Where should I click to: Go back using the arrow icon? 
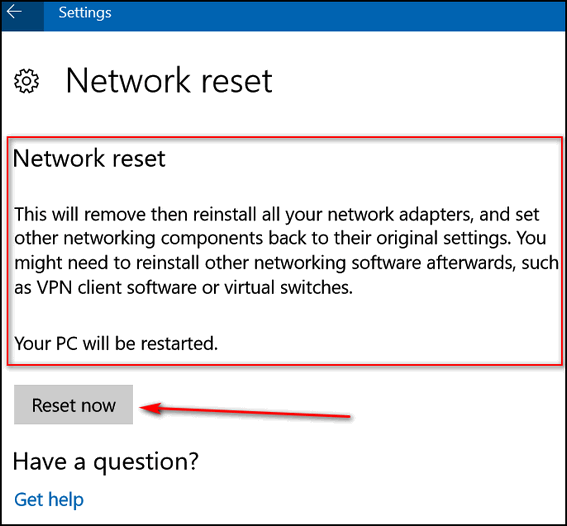coord(14,12)
